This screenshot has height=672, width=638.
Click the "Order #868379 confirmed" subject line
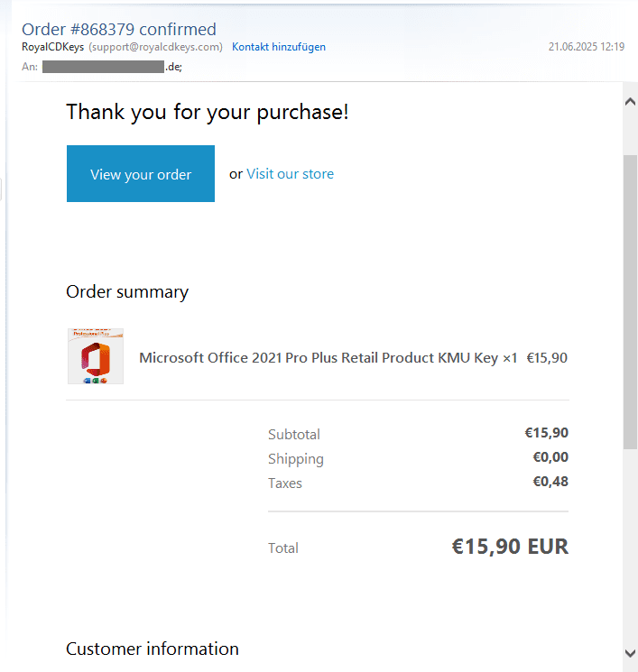point(119,30)
